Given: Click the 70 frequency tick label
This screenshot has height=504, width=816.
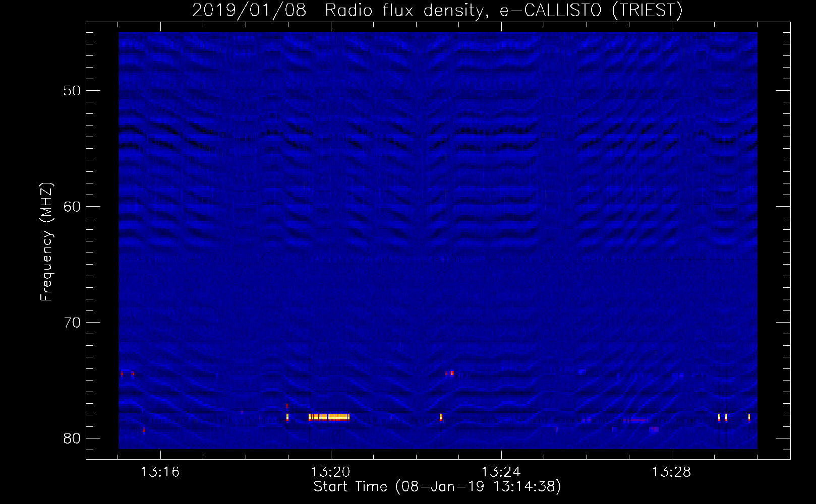Looking at the screenshot, I should tap(73, 323).
